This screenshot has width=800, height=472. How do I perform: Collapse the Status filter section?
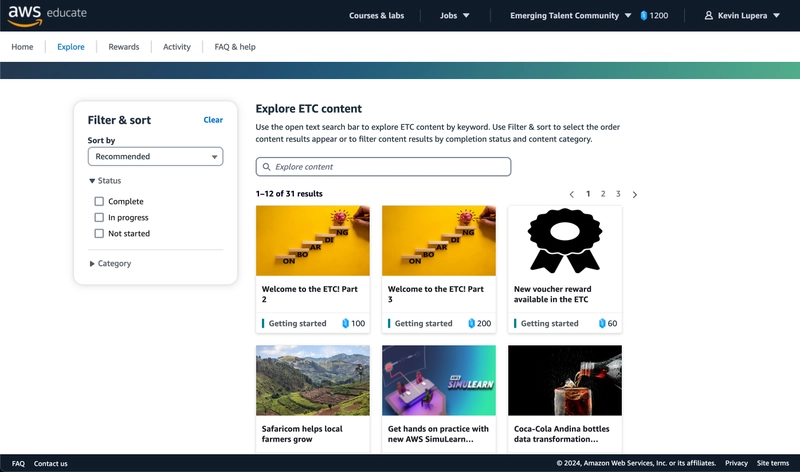click(105, 181)
